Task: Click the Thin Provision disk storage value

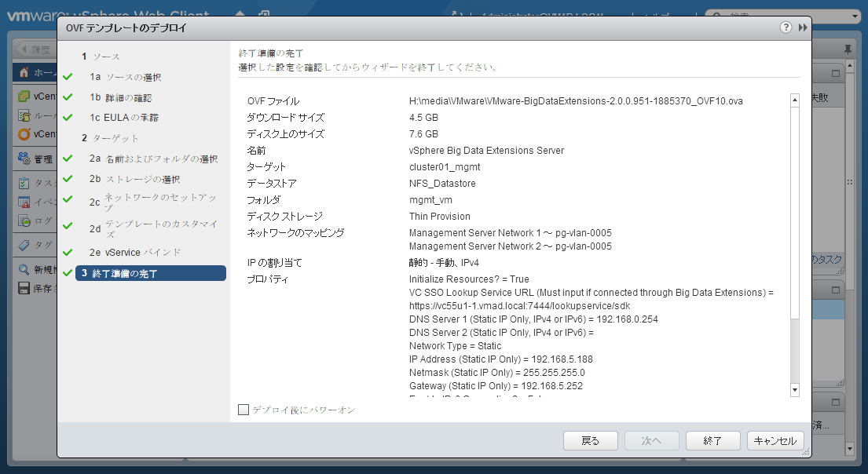Action: [440, 217]
